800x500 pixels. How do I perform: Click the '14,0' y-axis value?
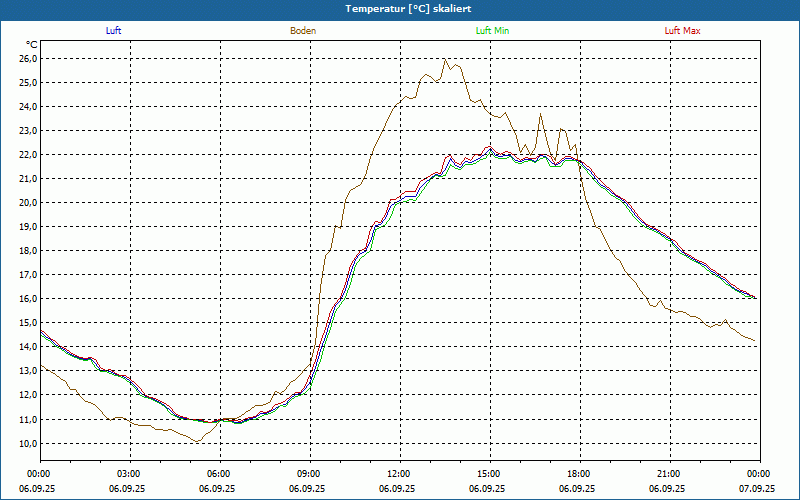(28, 346)
